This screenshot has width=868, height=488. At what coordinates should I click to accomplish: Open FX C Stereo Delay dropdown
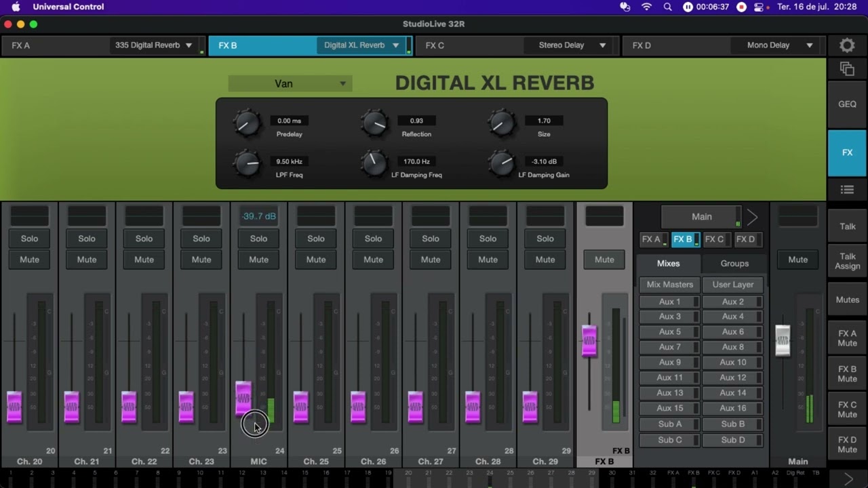point(570,45)
